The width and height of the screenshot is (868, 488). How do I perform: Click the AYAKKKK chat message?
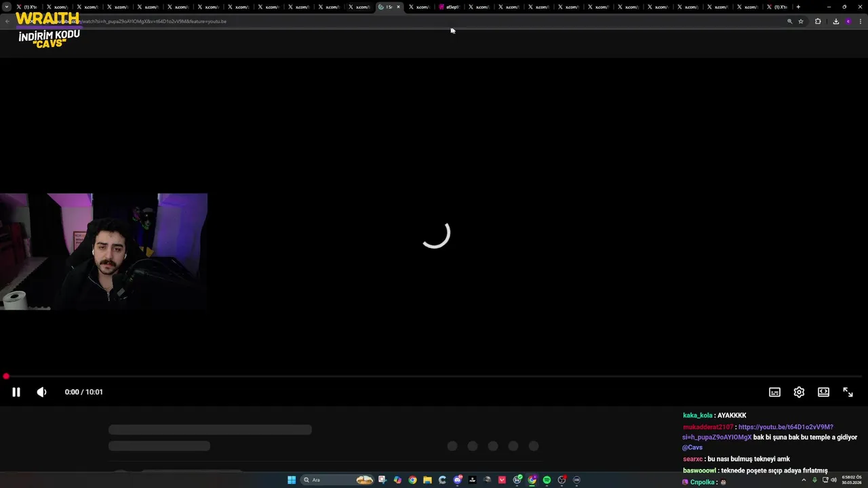732,415
